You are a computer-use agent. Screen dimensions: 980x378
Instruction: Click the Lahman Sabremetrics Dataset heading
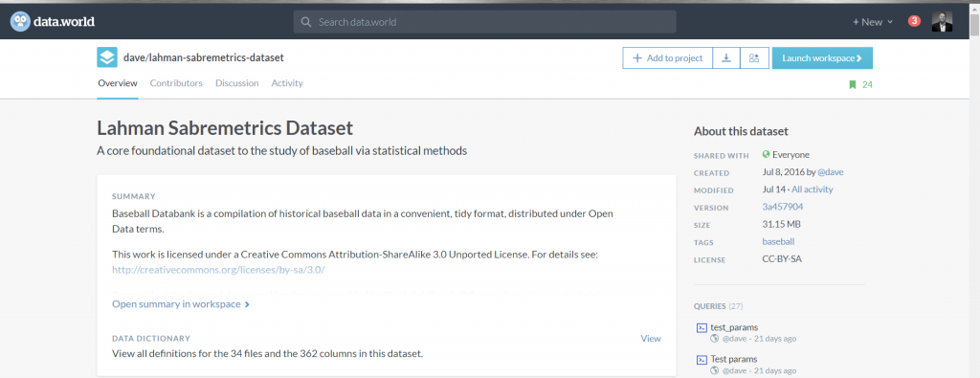225,128
